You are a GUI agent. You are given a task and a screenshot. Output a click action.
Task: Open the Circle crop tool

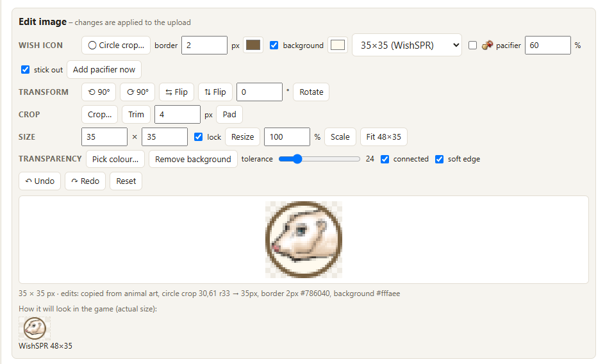click(x=116, y=45)
